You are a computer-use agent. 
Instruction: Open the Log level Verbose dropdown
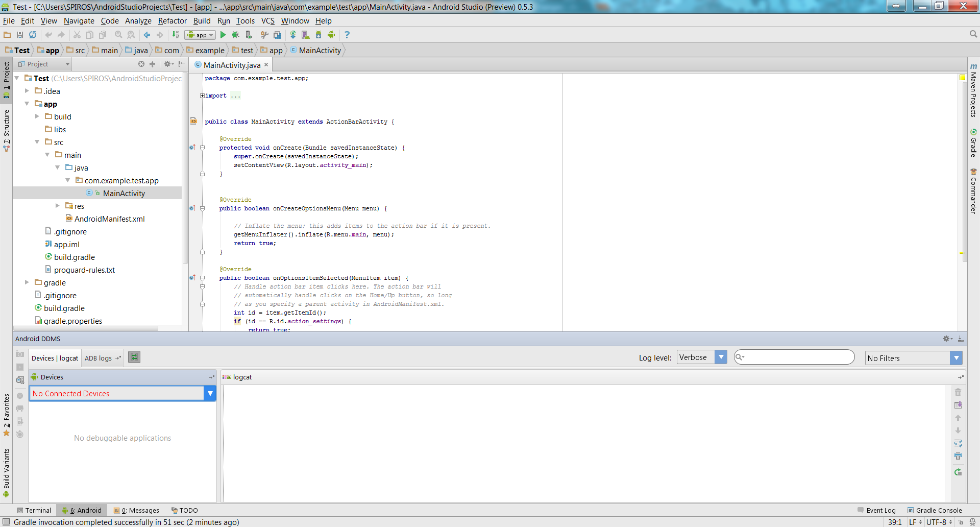click(701, 357)
